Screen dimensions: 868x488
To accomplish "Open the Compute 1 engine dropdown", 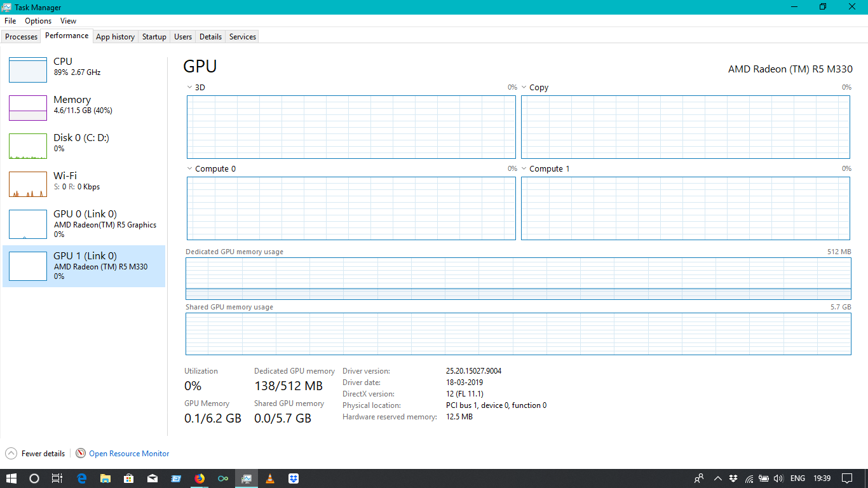I will click(524, 169).
